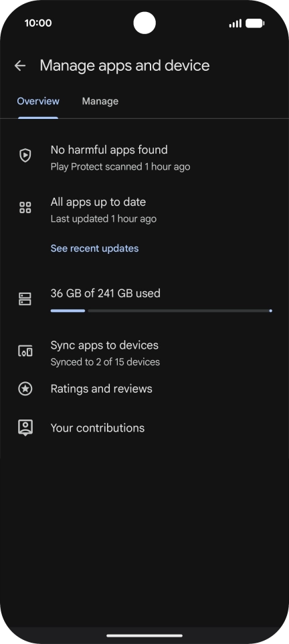Open 36 GB of 241 GB used
Viewport: 289px width, 644px height.
point(105,293)
